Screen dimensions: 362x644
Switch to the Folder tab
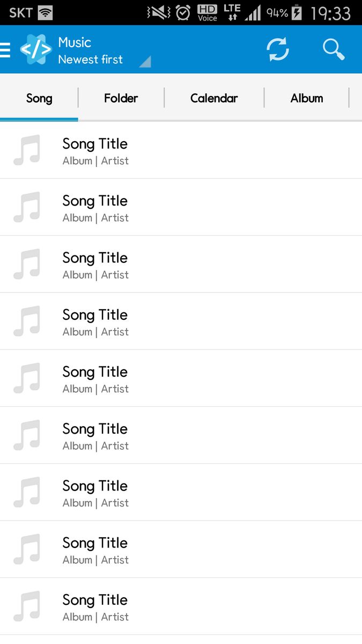[x=121, y=98]
